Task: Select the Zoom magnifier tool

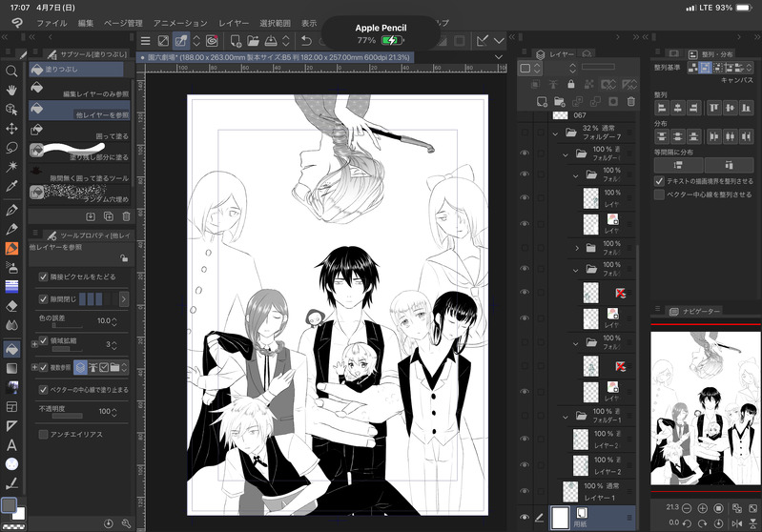Action: click(x=11, y=72)
